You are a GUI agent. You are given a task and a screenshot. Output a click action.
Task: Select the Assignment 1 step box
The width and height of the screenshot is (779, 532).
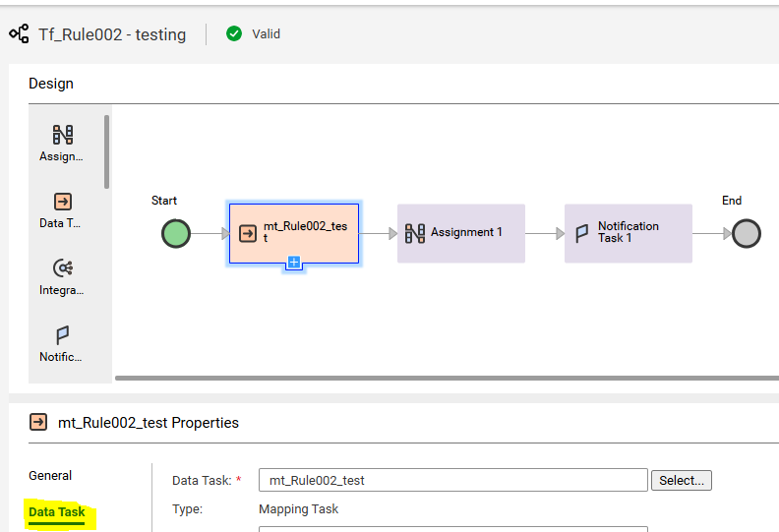(461, 233)
